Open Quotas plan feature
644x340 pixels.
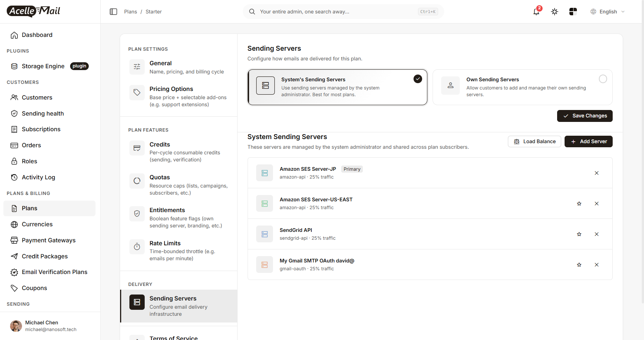tap(179, 185)
